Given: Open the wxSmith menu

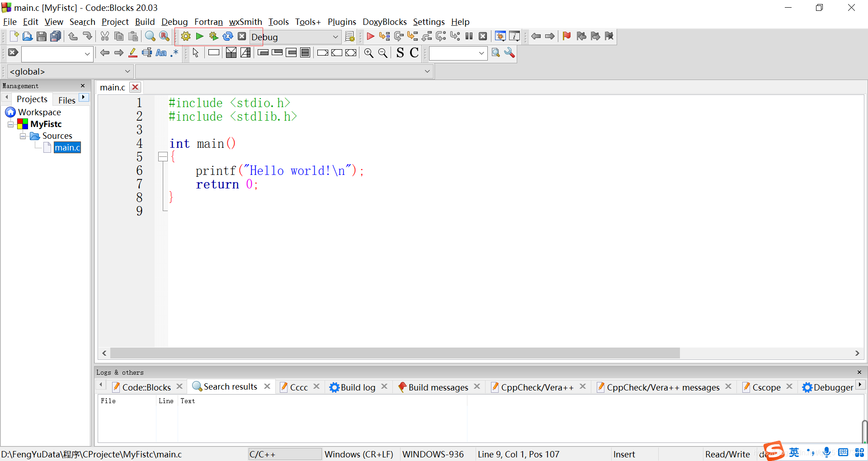Looking at the screenshot, I should coord(245,22).
